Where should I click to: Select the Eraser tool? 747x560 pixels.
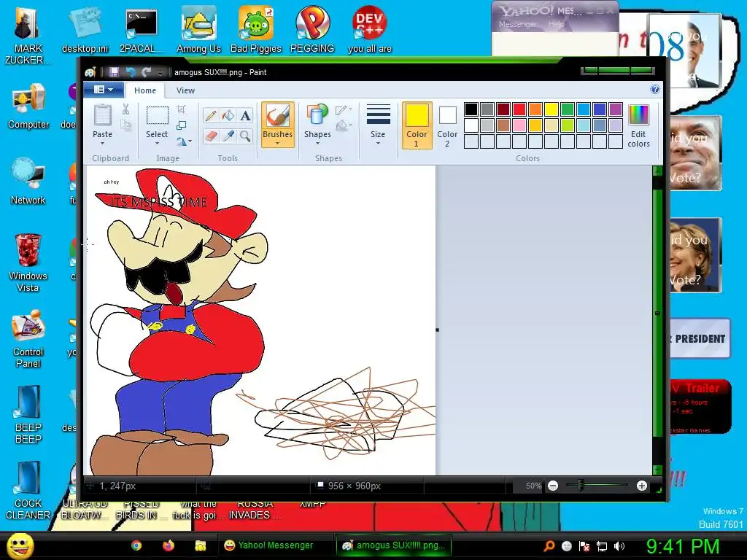pos(211,136)
